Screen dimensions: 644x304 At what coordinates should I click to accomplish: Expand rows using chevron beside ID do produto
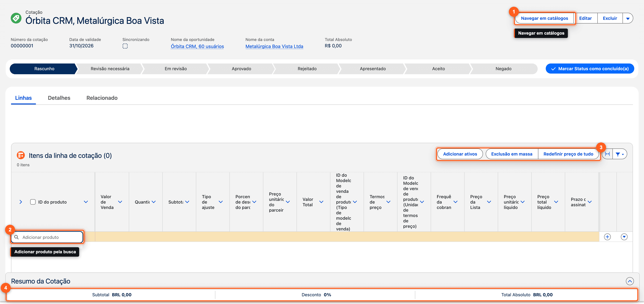(21, 202)
